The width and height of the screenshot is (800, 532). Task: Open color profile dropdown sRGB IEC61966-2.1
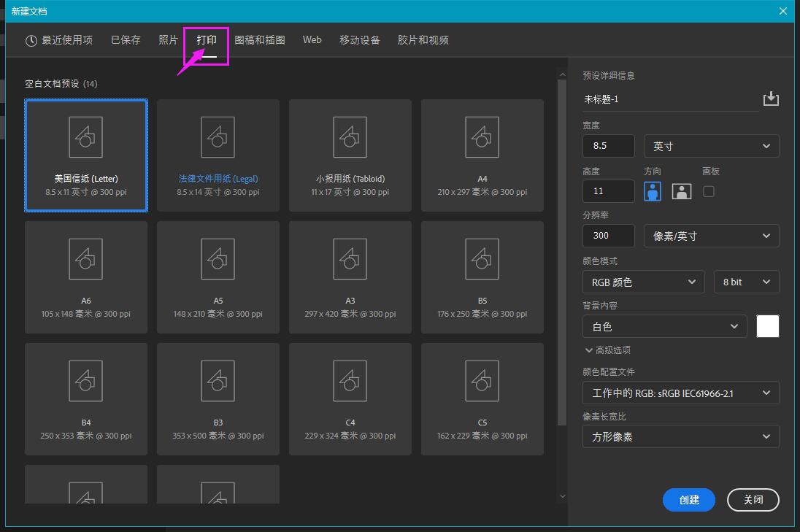click(680, 393)
